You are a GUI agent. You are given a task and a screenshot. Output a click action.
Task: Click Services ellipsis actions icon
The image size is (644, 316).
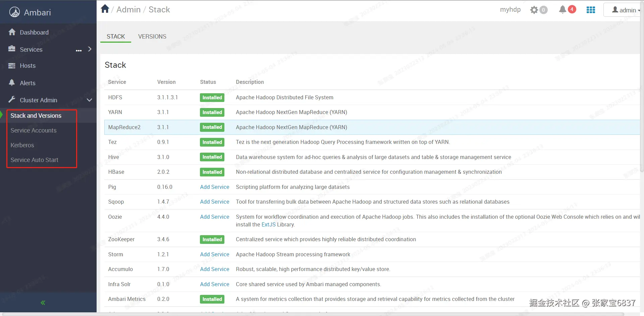(79, 50)
